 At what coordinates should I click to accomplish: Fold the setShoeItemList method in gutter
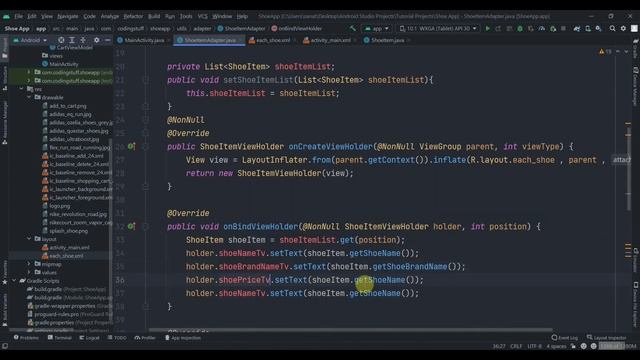point(145,80)
